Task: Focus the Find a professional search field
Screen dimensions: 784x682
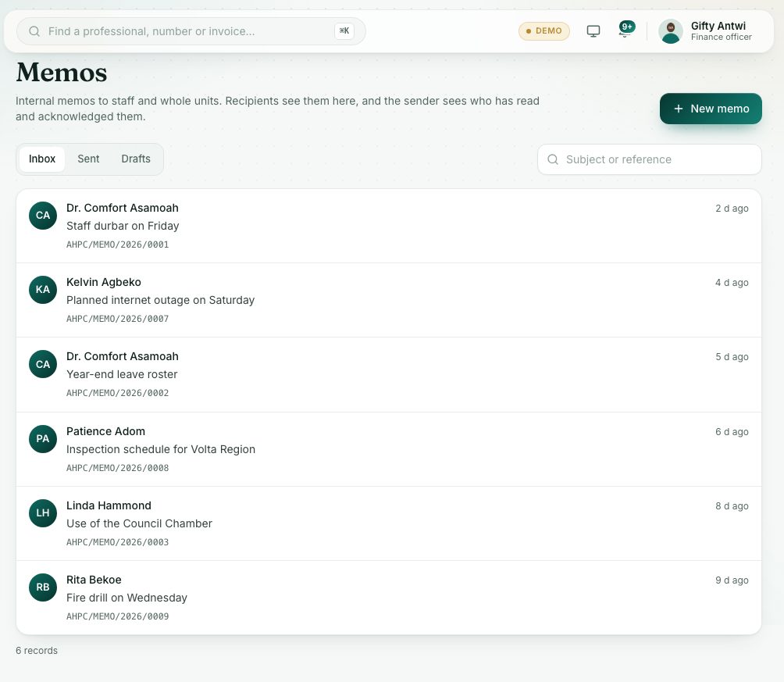Action: coord(191,31)
